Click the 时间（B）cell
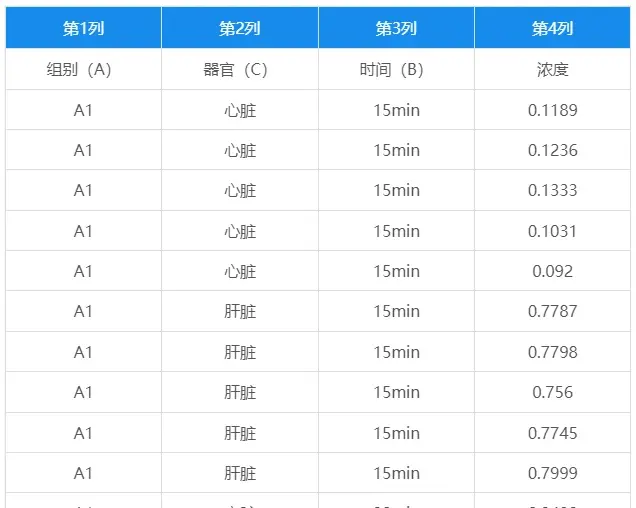636x508 pixels. [x=396, y=70]
